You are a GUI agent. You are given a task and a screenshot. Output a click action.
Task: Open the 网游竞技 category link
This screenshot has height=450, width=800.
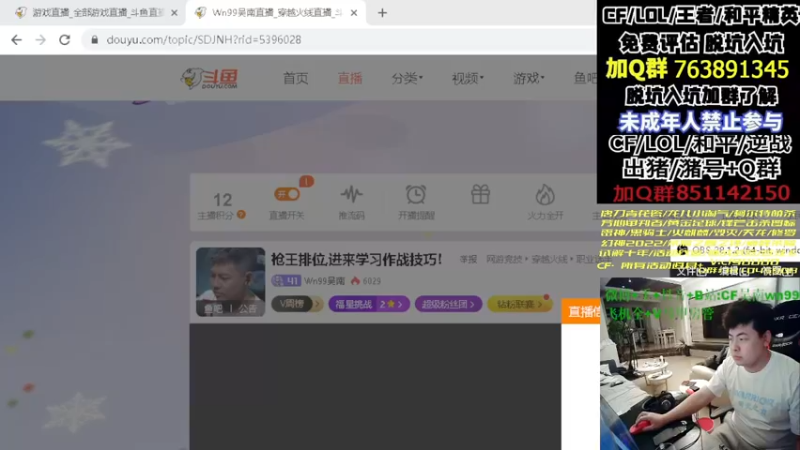(x=503, y=259)
